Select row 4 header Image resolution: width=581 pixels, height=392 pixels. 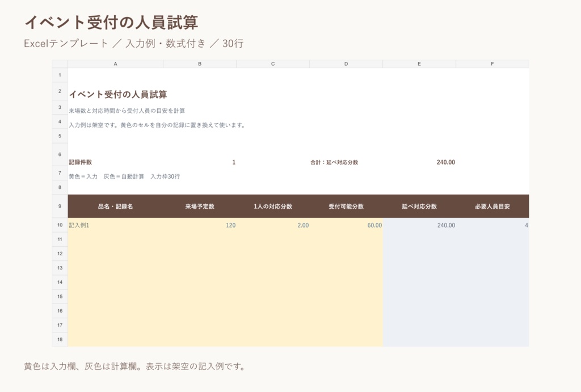[60, 122]
